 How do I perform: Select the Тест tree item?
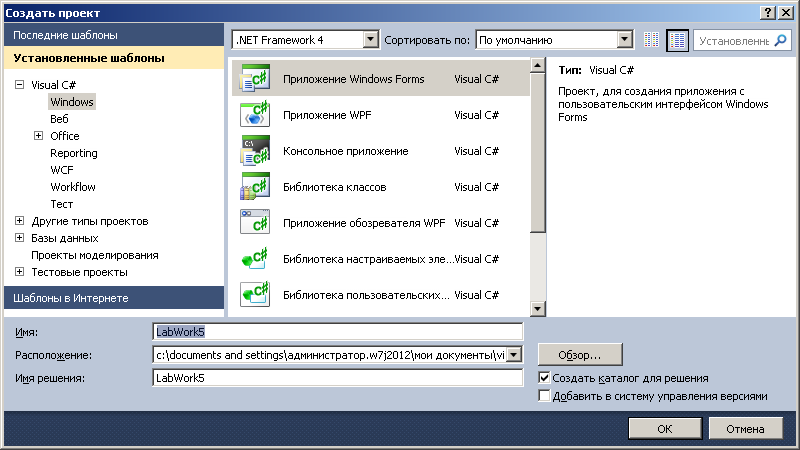point(62,204)
